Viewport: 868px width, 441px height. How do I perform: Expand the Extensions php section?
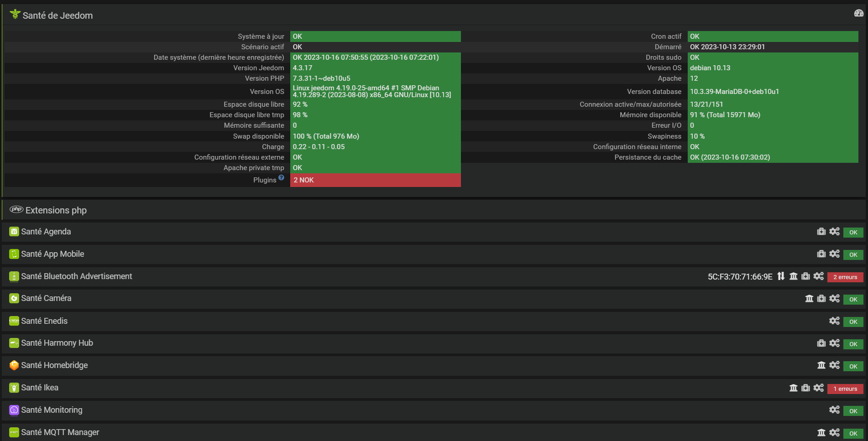[56, 210]
